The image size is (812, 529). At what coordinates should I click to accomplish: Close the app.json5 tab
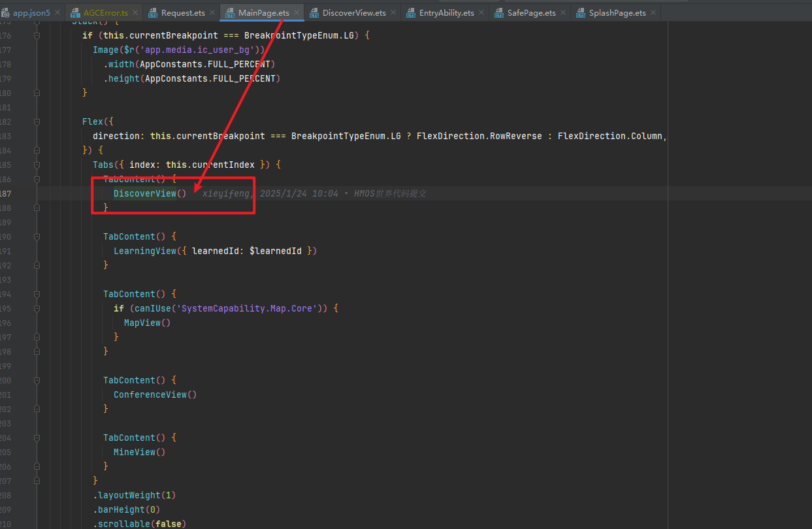58,12
